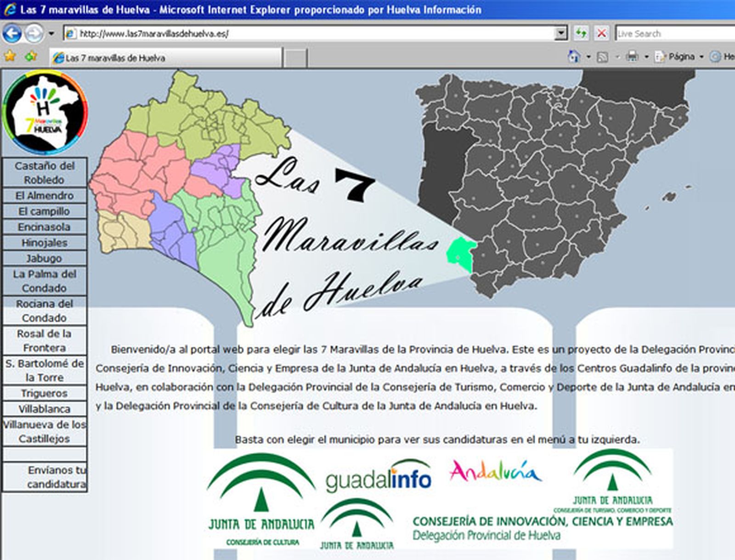735x560 pixels.
Task: Open the Página menu dropdown
Action: [681, 57]
